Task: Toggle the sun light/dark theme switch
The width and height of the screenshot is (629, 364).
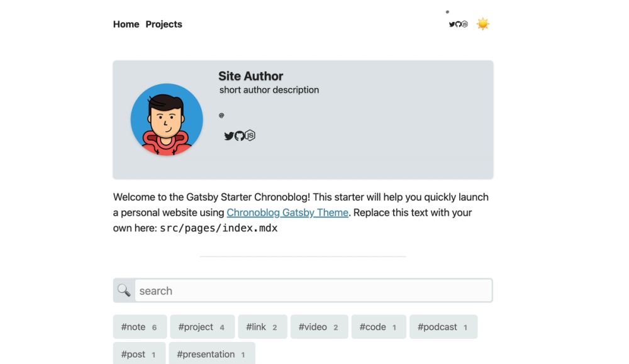Action: coord(482,24)
